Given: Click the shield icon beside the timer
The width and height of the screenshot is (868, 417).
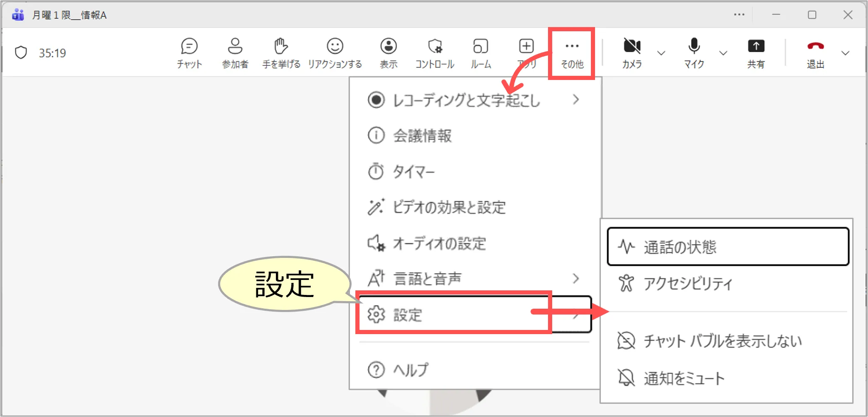Looking at the screenshot, I should point(21,53).
